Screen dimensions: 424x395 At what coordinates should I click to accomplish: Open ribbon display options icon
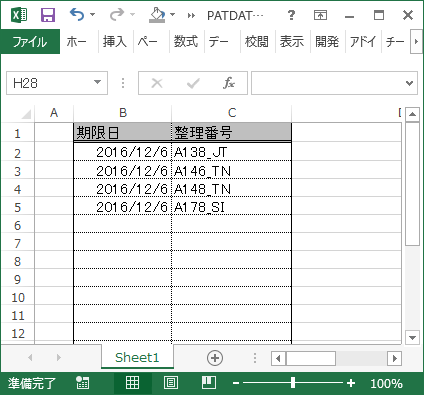tap(320, 15)
